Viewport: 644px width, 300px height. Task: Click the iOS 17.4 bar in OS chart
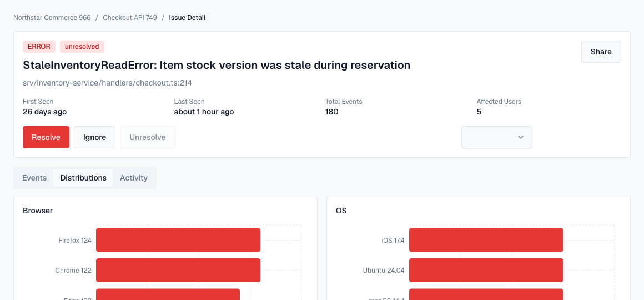coord(486,240)
